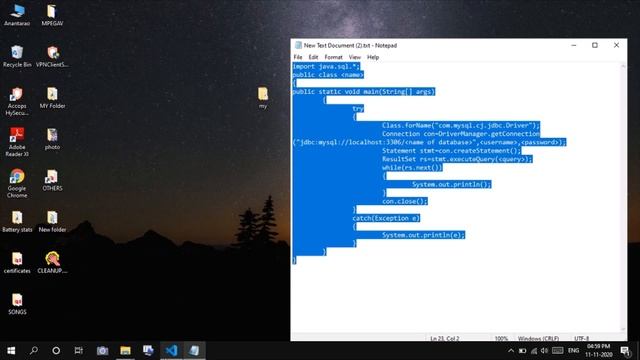Switch to Visual Studio Code in taskbar
The width and height of the screenshot is (640, 360).
pos(171,351)
